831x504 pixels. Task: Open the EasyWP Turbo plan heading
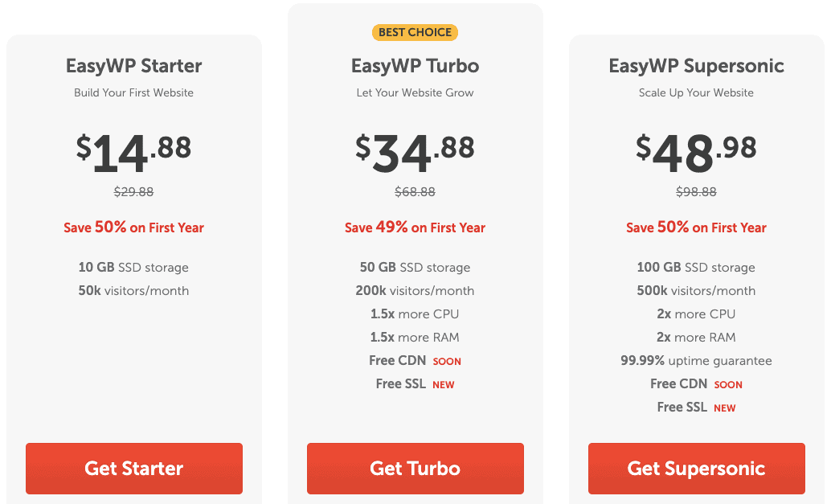point(415,66)
